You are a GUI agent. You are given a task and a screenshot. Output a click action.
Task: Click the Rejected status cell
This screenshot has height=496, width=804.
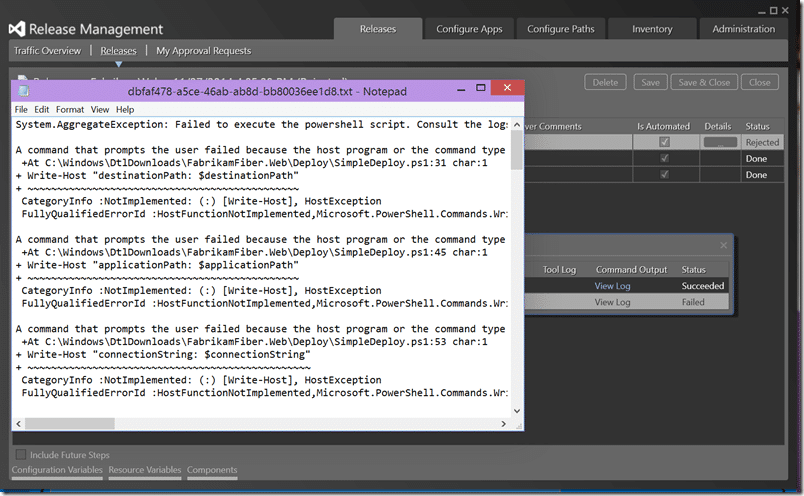[762, 143]
